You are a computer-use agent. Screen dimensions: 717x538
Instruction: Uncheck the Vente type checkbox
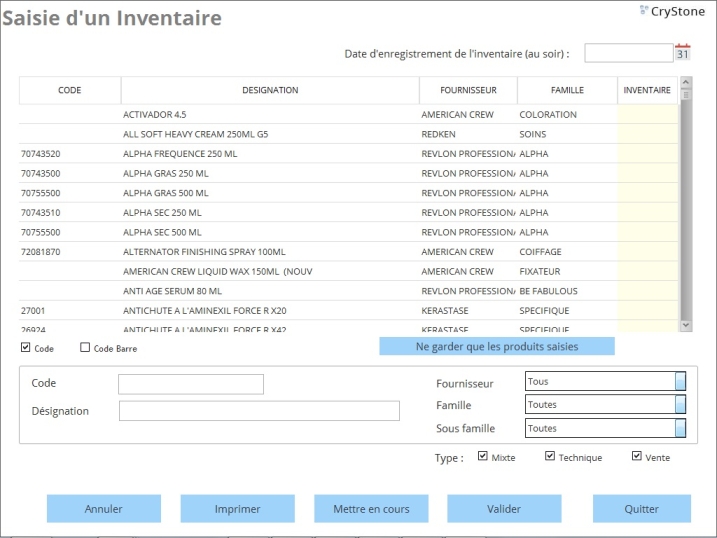click(637, 456)
